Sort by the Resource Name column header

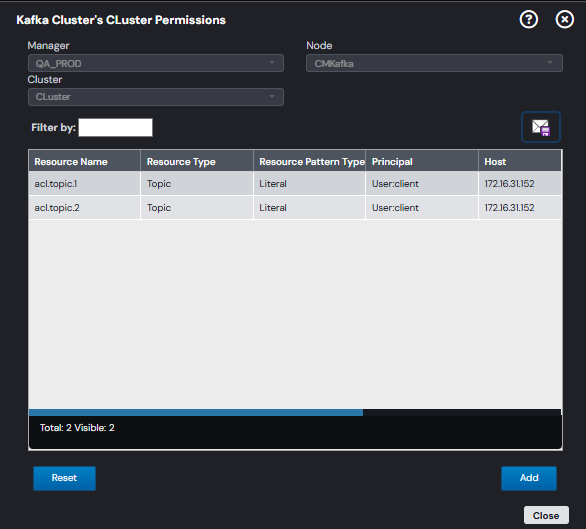click(x=84, y=162)
